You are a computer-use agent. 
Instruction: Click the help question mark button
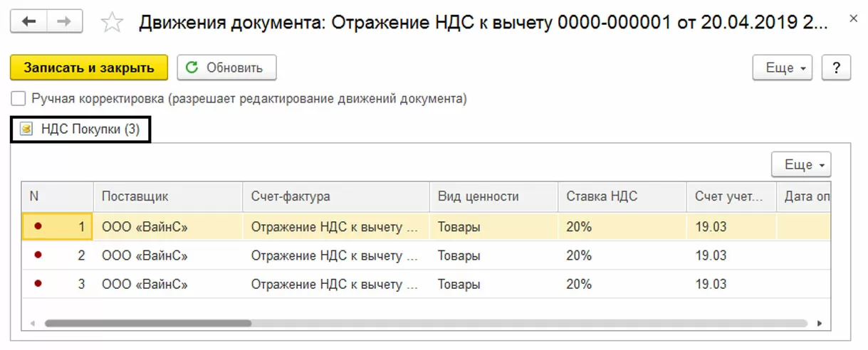[836, 68]
